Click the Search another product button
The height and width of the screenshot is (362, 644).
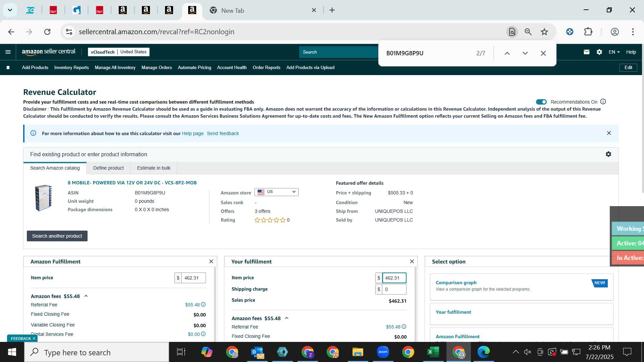point(57,236)
